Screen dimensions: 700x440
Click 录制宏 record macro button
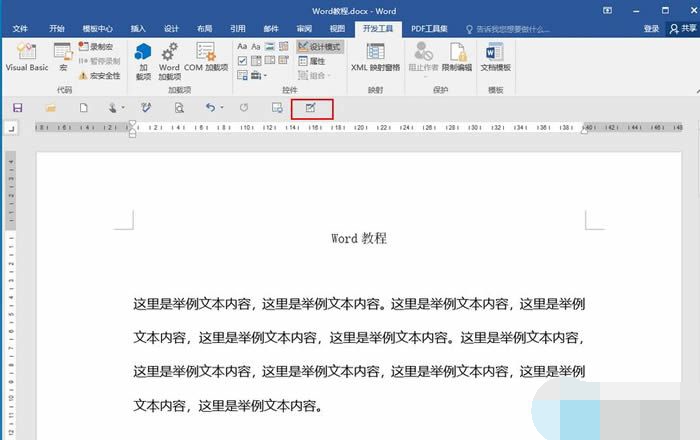coord(97,47)
